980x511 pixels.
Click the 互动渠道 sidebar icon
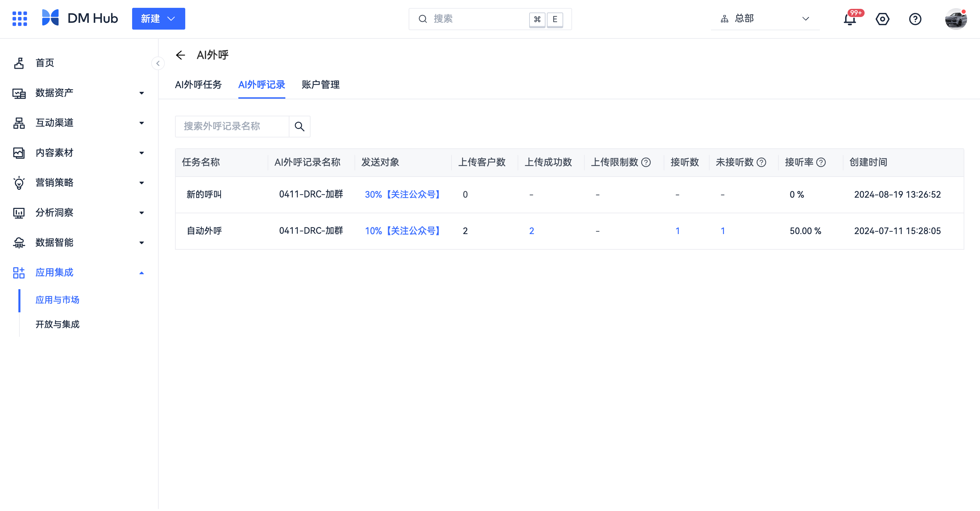(19, 123)
